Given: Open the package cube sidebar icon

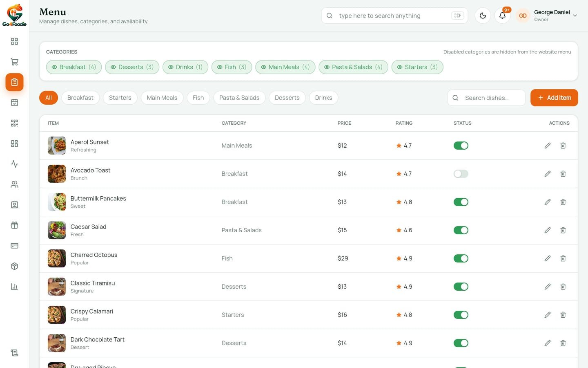Looking at the screenshot, I should 14,266.
